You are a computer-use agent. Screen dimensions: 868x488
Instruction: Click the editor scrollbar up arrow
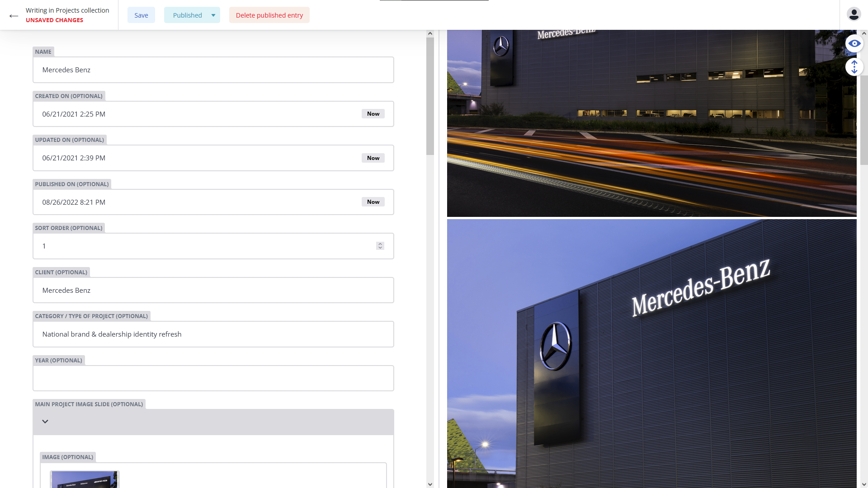[430, 33]
